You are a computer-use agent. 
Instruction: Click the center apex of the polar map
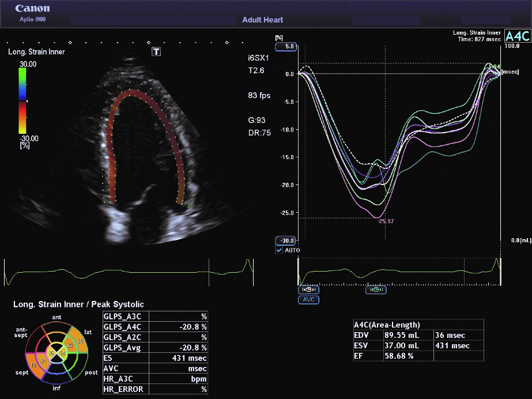[56, 353]
